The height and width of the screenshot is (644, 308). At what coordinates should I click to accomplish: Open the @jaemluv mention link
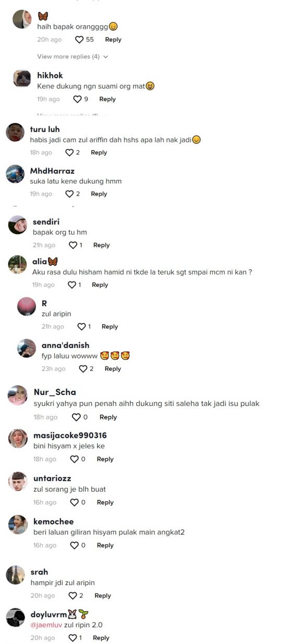coord(46,624)
